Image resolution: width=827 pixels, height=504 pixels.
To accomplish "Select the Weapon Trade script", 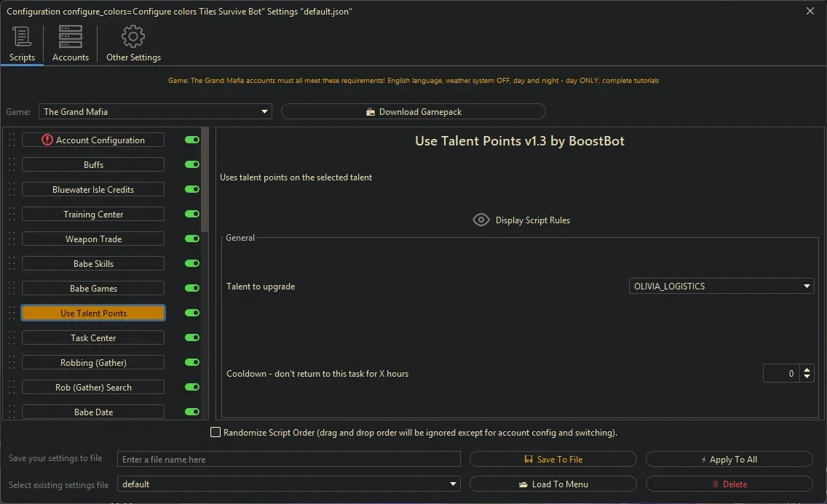I will [x=93, y=239].
